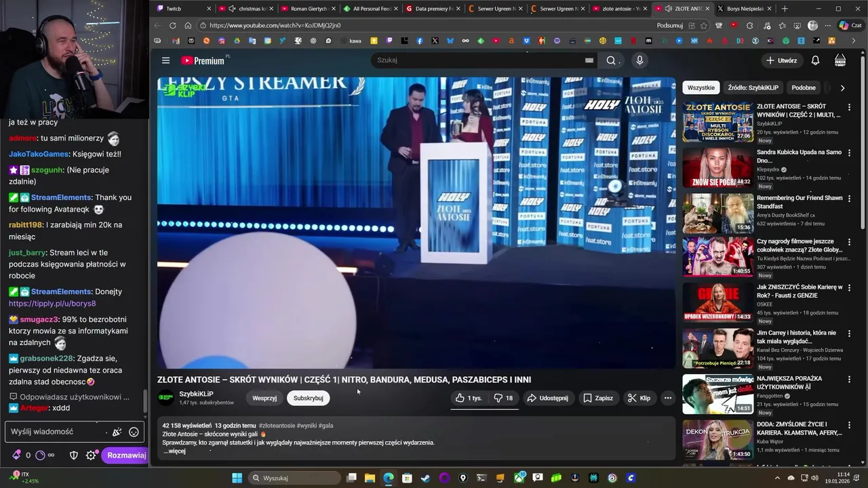
Task: Open the tipply.pl/u/borys8 donation link
Action: point(52,304)
